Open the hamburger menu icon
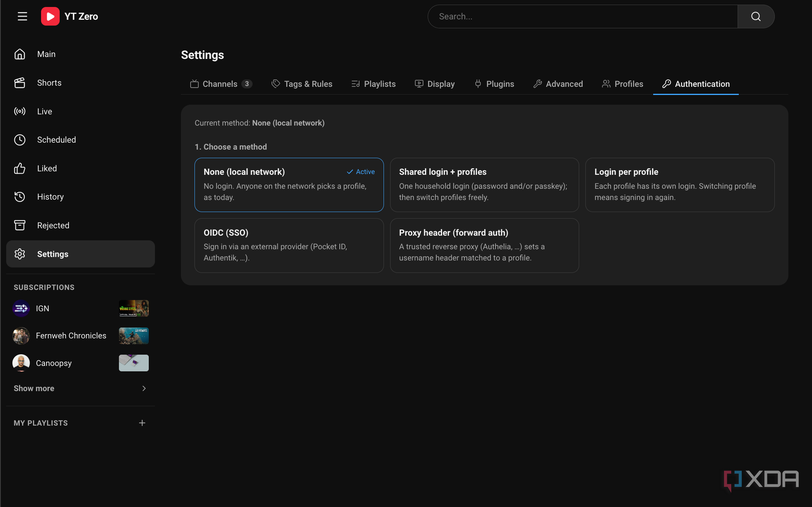The image size is (812, 507). [x=22, y=16]
